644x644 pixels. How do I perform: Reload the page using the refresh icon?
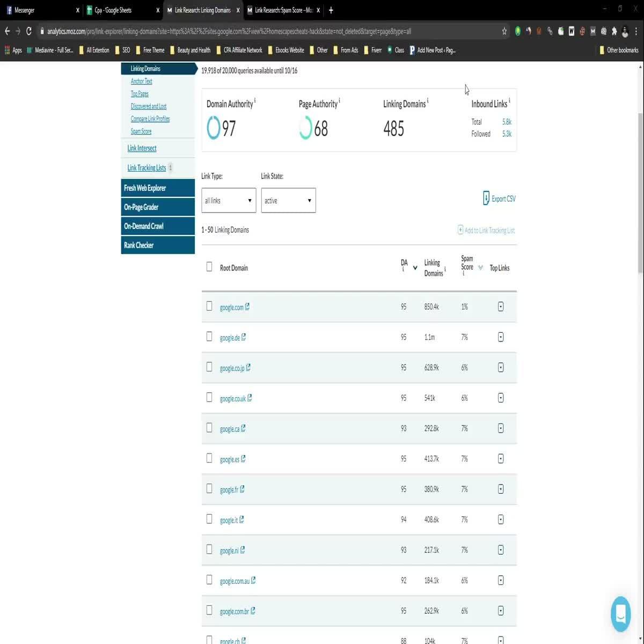pos(29,31)
